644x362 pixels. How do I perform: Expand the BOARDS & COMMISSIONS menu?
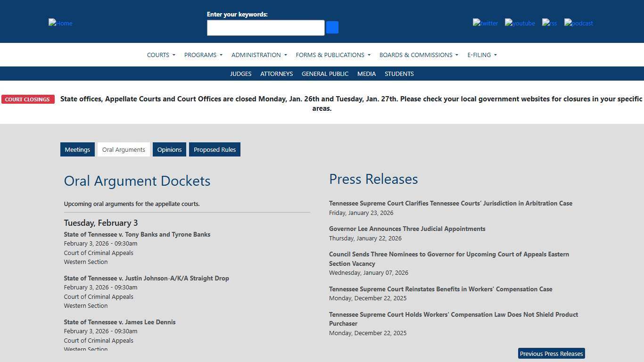(x=418, y=55)
